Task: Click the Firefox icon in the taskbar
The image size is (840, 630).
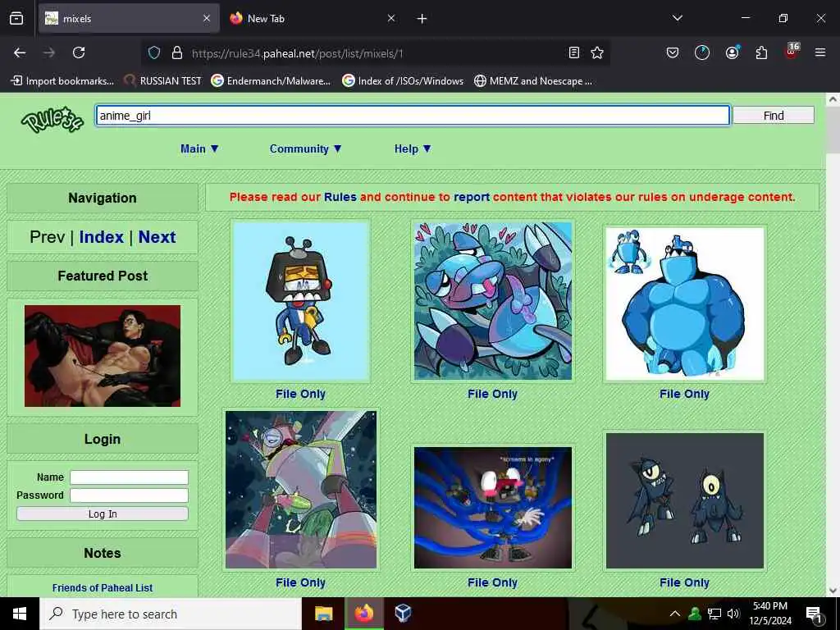Action: (x=363, y=614)
